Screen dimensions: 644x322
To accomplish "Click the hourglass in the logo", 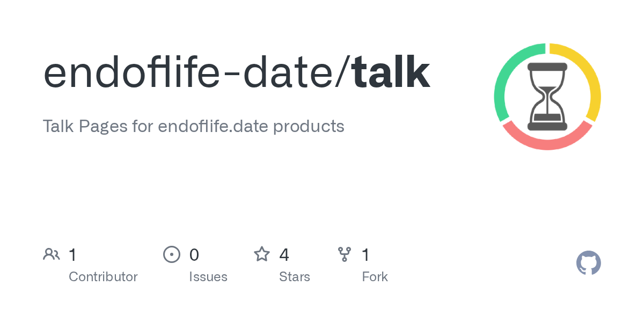I will click(x=547, y=97).
